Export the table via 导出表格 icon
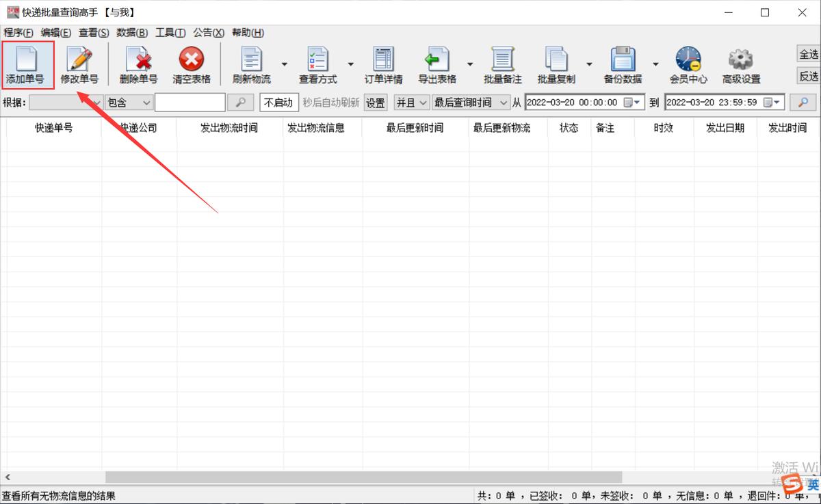This screenshot has width=821, height=504. pyautogui.click(x=438, y=62)
